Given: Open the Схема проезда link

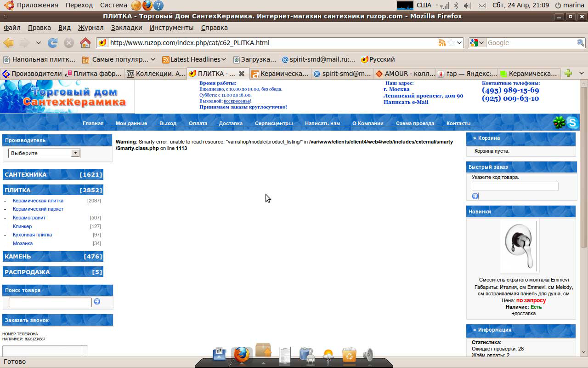Looking at the screenshot, I should click(x=415, y=123).
